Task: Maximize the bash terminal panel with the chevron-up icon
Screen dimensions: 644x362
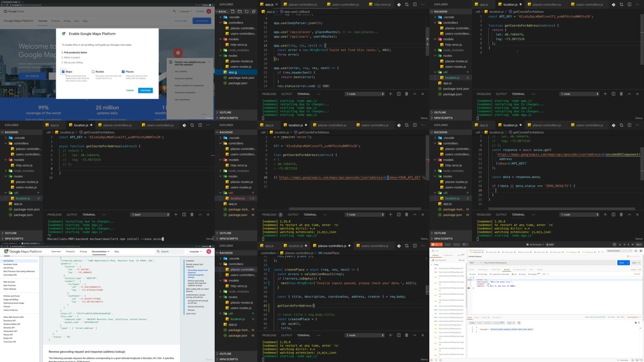Action: 200,214
